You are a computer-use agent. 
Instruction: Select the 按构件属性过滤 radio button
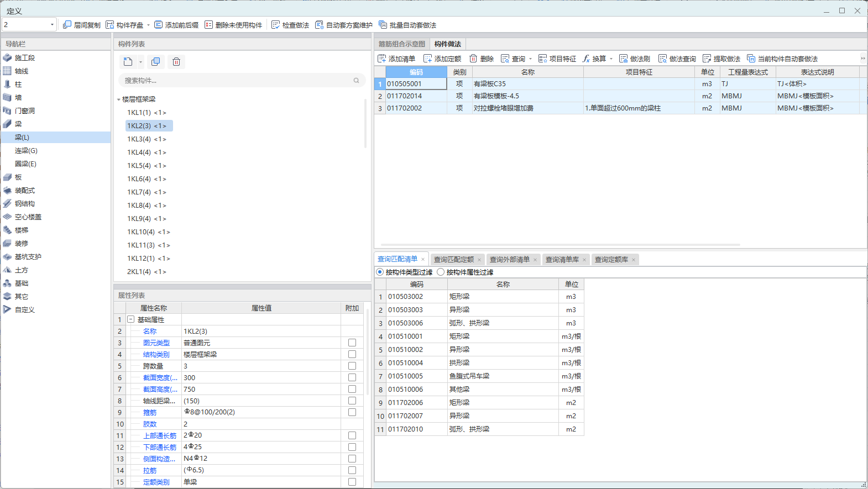click(x=441, y=272)
